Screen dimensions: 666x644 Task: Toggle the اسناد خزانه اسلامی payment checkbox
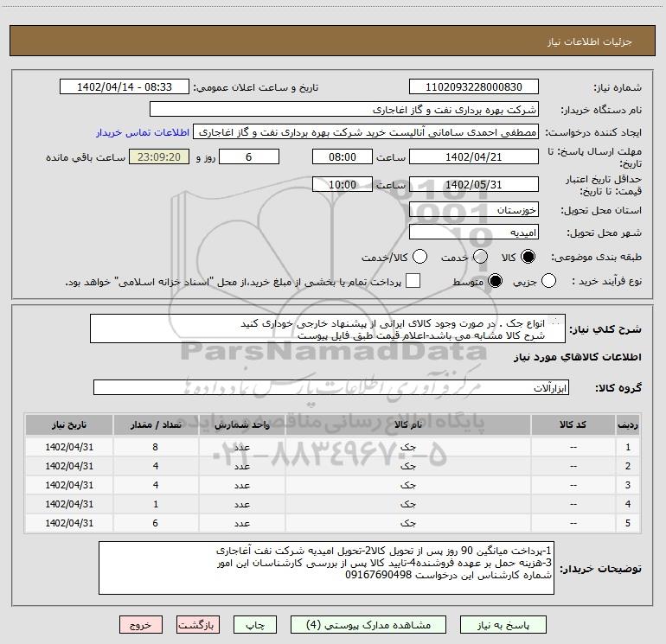point(413,281)
